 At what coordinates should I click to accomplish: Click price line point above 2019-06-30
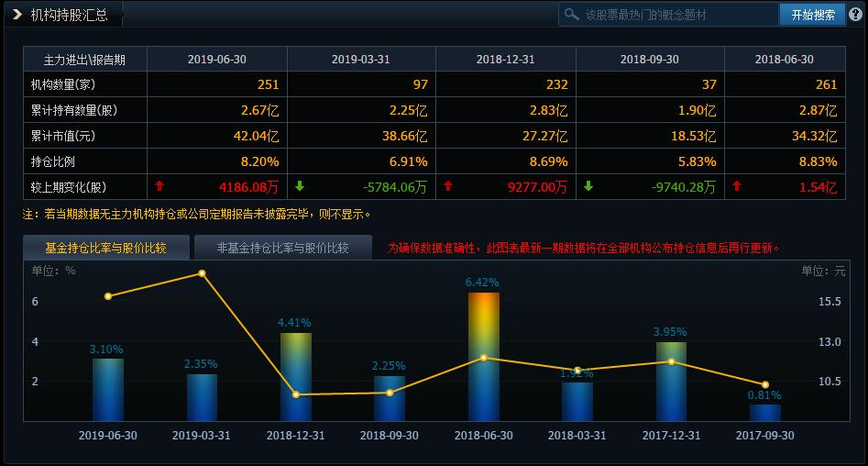[108, 296]
